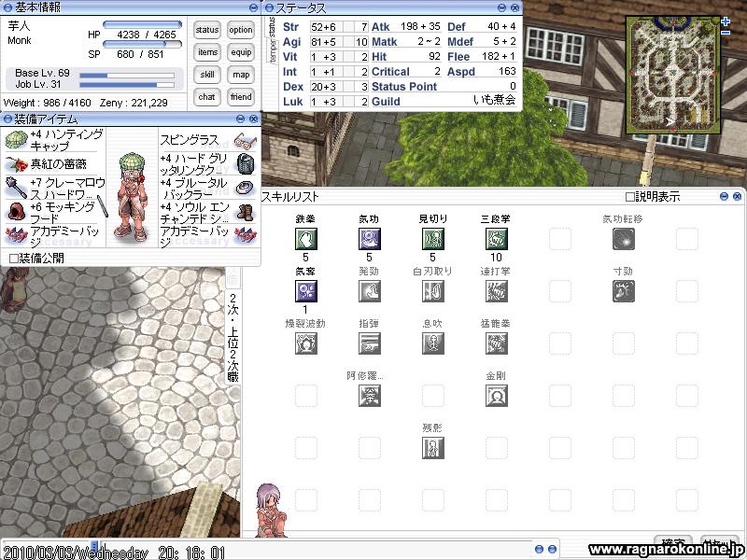The width and height of the screenshot is (747, 560).
Task: Click the +7 mace weapon icon
Action: click(x=16, y=188)
